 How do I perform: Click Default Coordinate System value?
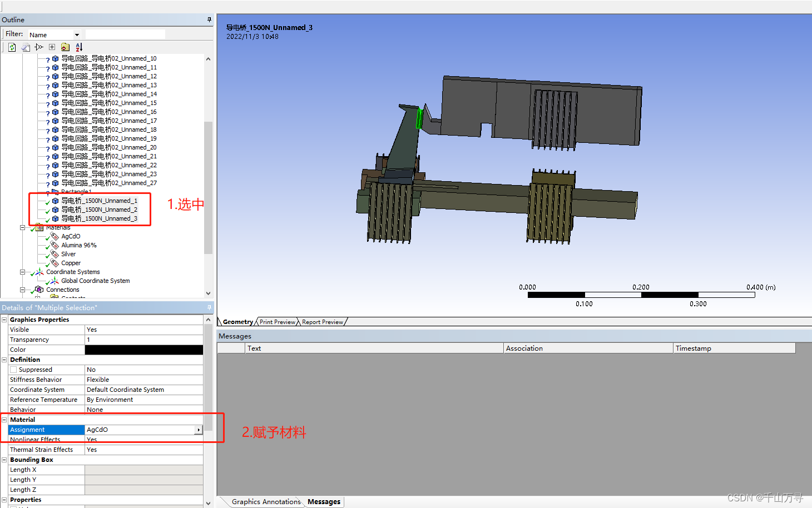144,390
